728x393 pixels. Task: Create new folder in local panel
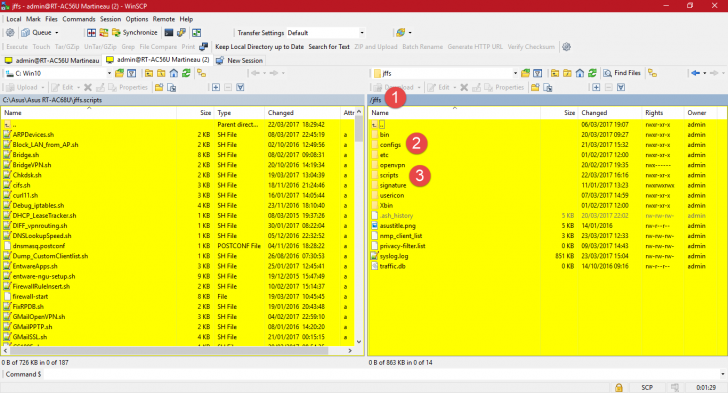[x=159, y=87]
